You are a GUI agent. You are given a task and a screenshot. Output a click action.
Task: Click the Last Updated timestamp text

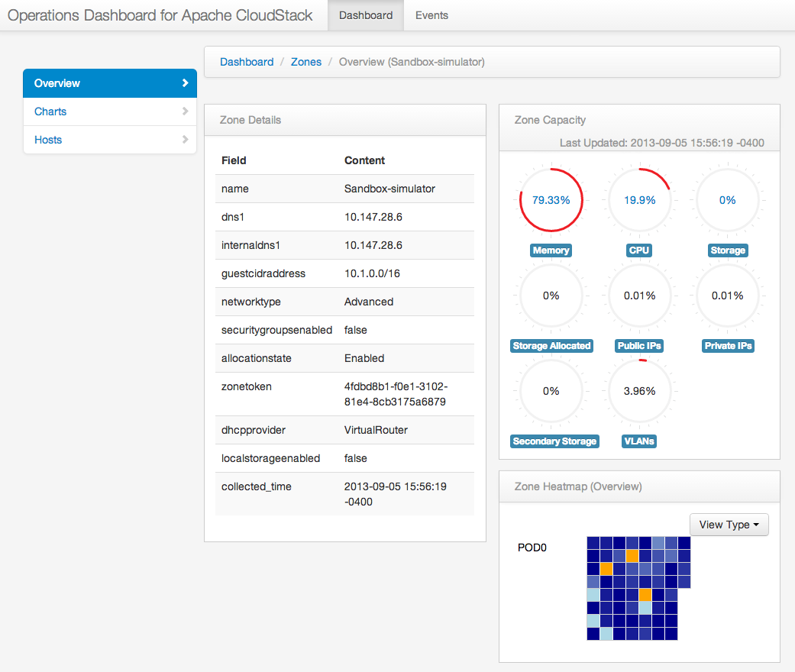click(661, 143)
